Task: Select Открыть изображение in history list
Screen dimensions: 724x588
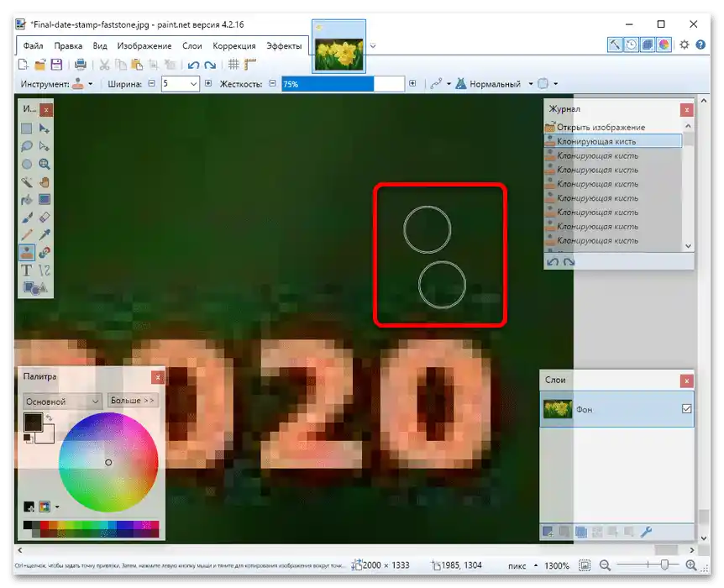Action: coord(601,127)
